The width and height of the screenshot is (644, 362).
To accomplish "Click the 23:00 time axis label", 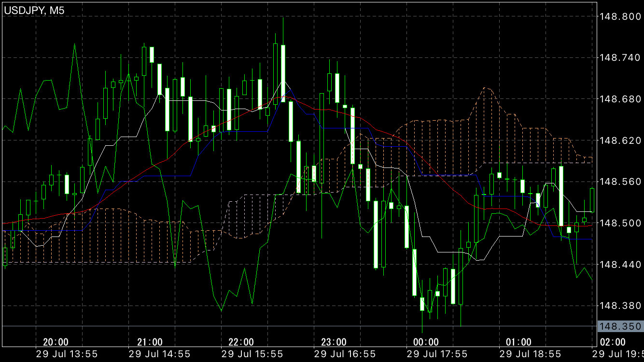I will pyautogui.click(x=334, y=342).
